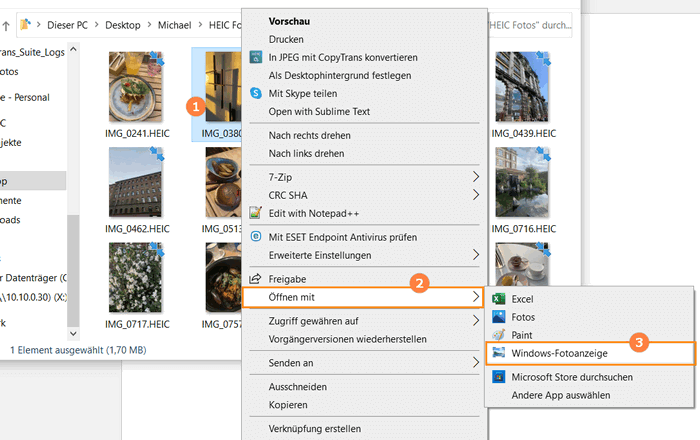Choose Vorschau from the context menu

(x=289, y=21)
